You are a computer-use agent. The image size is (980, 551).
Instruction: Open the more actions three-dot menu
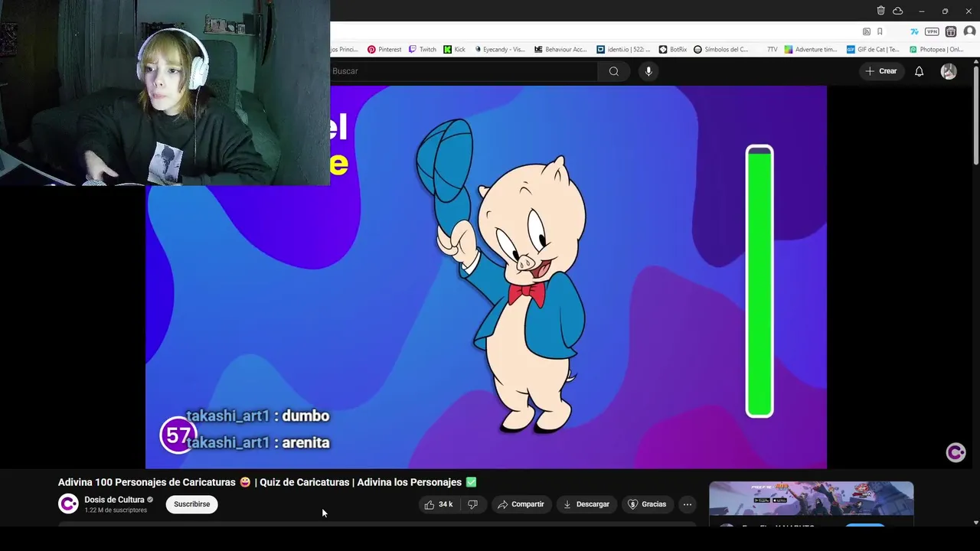pos(688,504)
